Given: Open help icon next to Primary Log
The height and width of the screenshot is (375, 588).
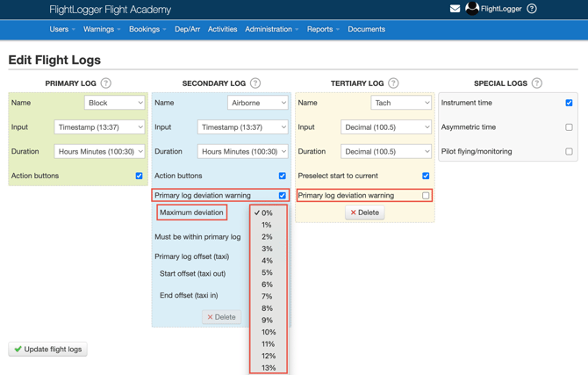Looking at the screenshot, I should (106, 83).
